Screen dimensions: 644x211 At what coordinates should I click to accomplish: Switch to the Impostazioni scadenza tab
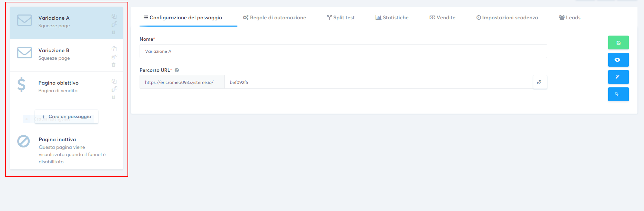coord(507,18)
